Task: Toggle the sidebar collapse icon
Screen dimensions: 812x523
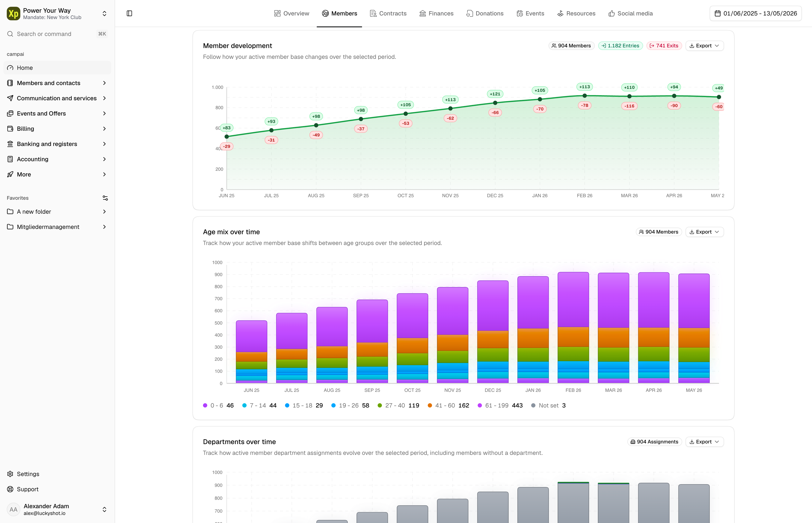Action: [x=129, y=14]
